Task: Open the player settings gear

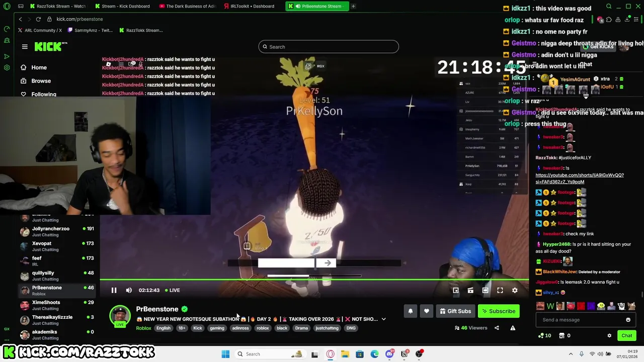Action: click(x=515, y=290)
